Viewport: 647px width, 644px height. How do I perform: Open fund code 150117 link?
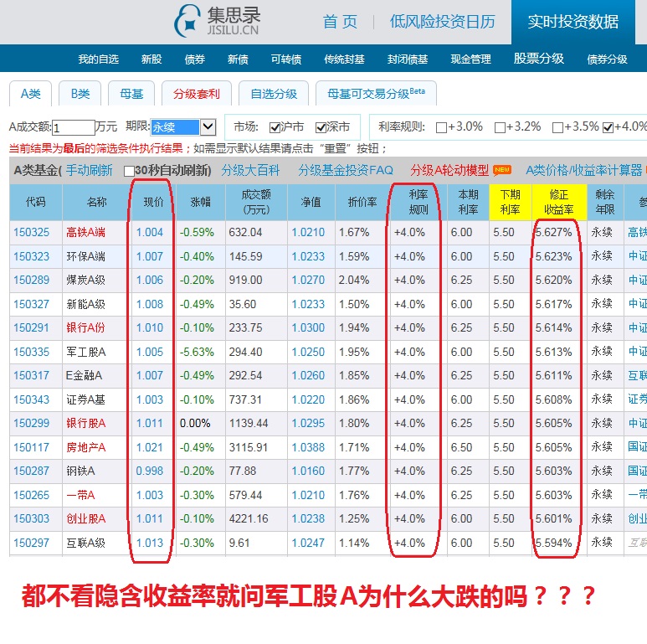(31, 447)
